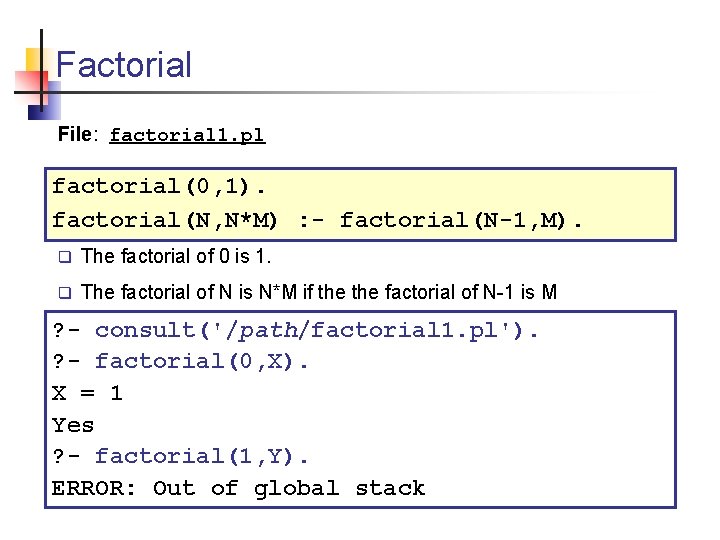Viewport: 720px width, 540px height.
Task: Click the query 'factorial(1,Y).'
Action: (x=180, y=456)
